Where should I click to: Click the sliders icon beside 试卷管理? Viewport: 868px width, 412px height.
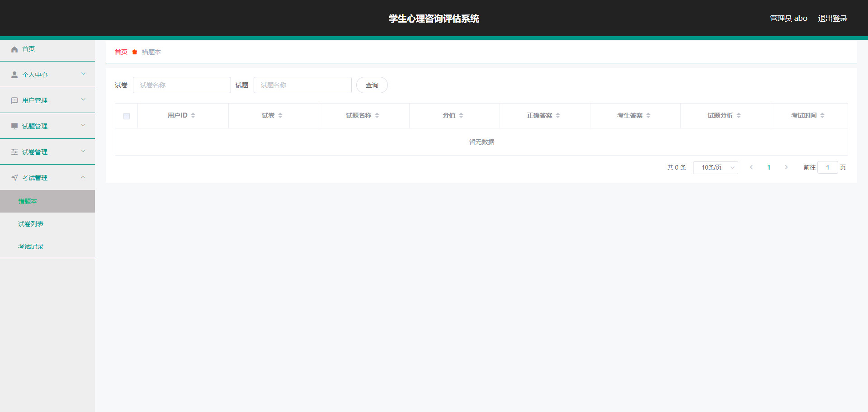coord(14,152)
